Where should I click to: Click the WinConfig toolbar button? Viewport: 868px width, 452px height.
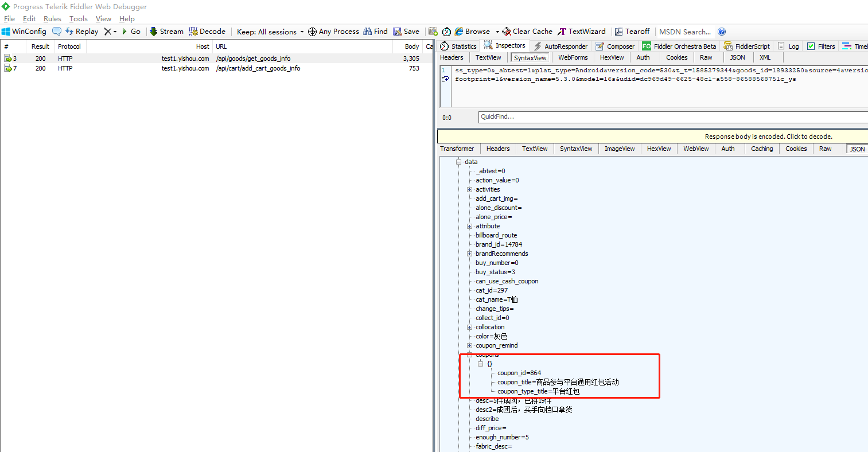click(24, 32)
